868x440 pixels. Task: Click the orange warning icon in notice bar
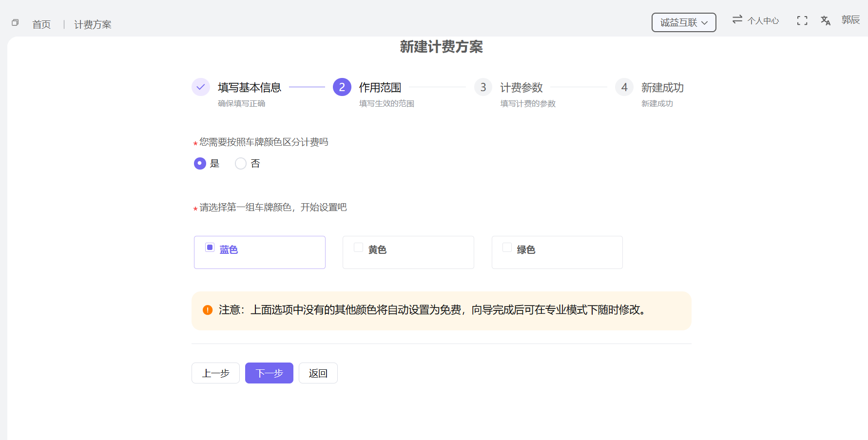pyautogui.click(x=207, y=310)
